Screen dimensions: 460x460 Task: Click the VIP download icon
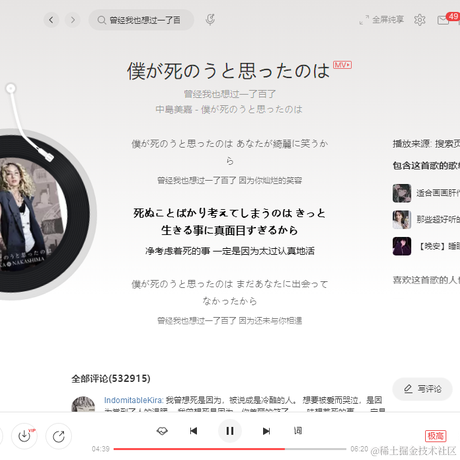(x=24, y=436)
